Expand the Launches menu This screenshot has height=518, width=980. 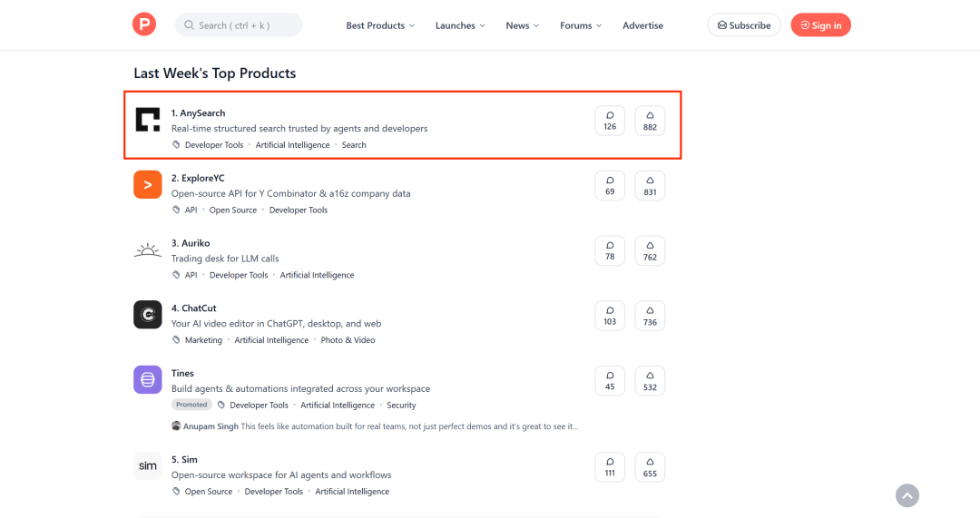(x=460, y=25)
